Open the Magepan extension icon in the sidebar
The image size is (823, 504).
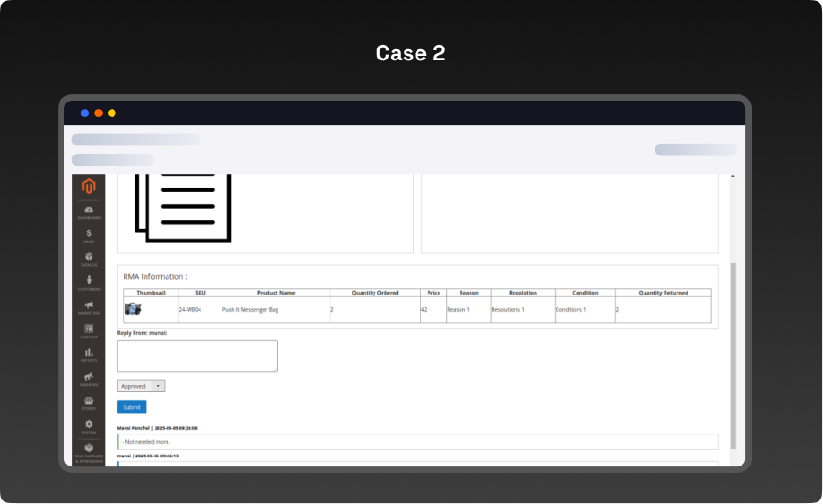[x=89, y=378]
